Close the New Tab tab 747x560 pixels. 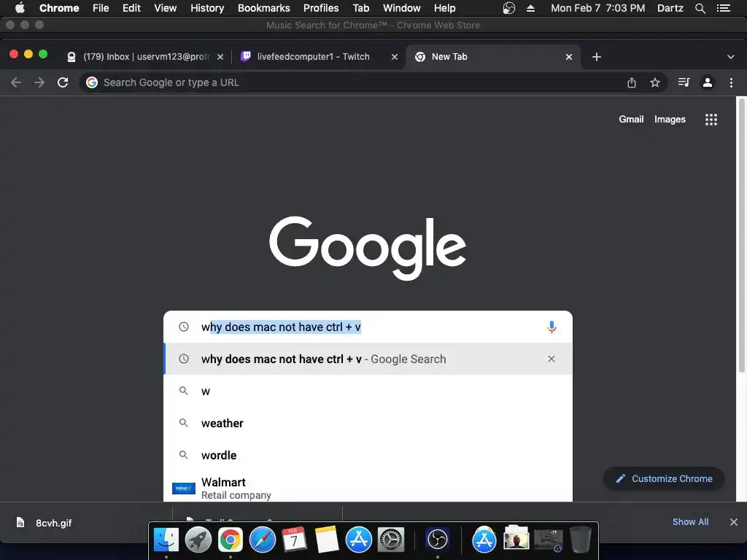pyautogui.click(x=569, y=57)
